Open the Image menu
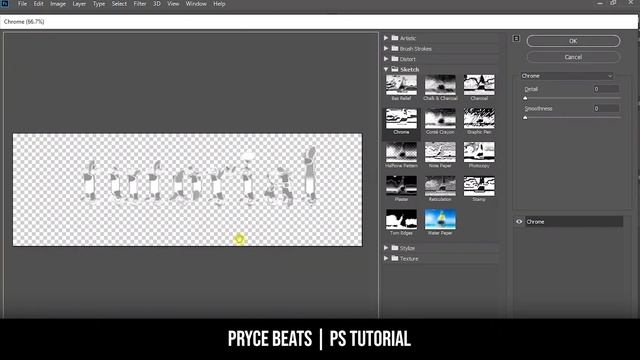The width and height of the screenshot is (640, 360). tap(58, 4)
